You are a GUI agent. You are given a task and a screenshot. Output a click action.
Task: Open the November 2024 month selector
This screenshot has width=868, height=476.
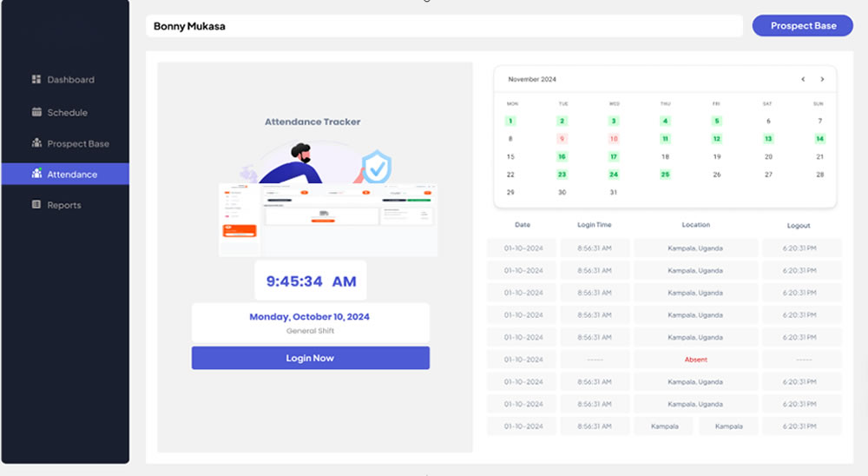(532, 79)
